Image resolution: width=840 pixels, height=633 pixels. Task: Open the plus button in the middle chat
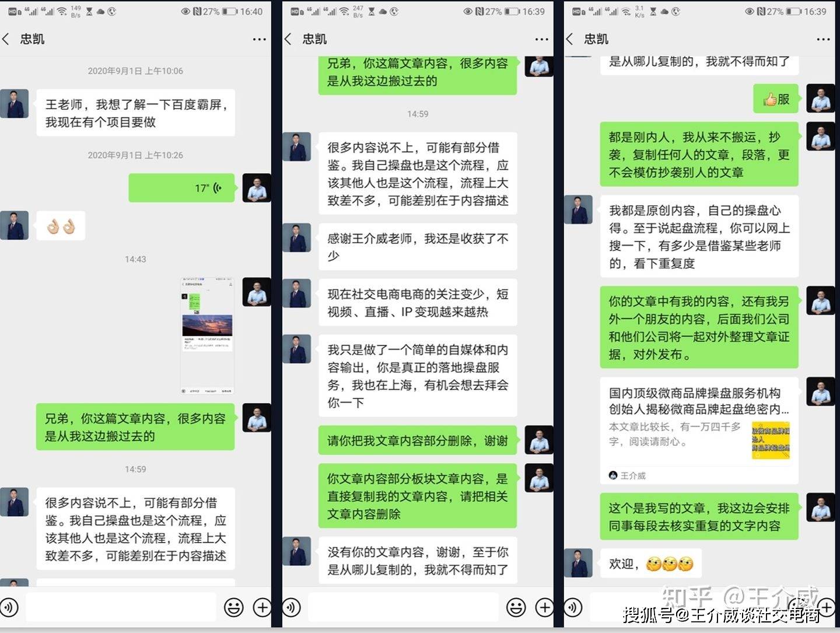544,607
